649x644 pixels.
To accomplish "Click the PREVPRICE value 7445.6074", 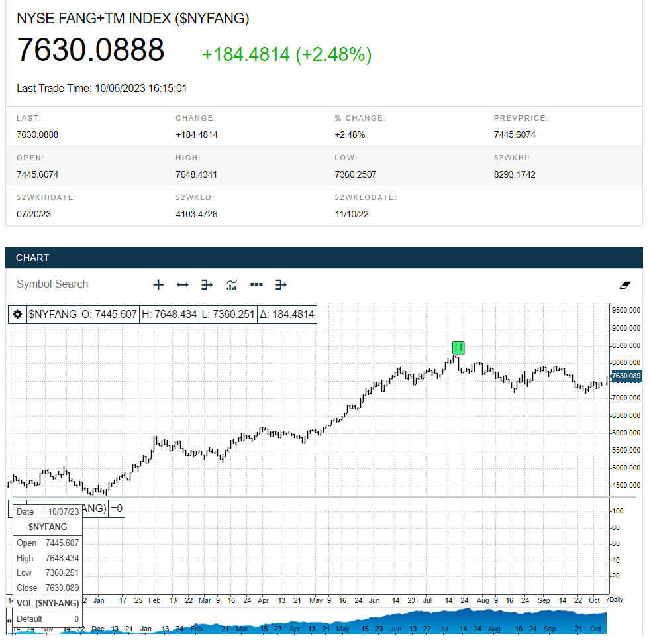I will click(515, 134).
